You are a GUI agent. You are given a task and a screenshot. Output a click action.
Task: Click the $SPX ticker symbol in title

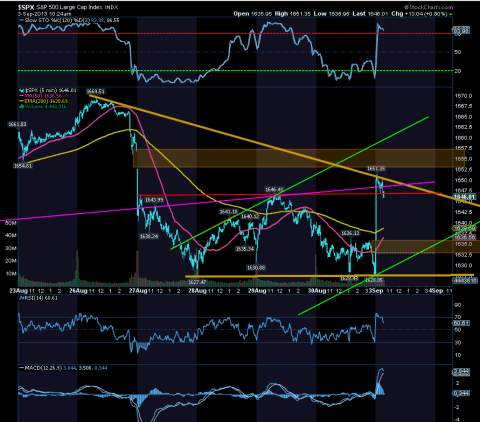pyautogui.click(x=26, y=7)
